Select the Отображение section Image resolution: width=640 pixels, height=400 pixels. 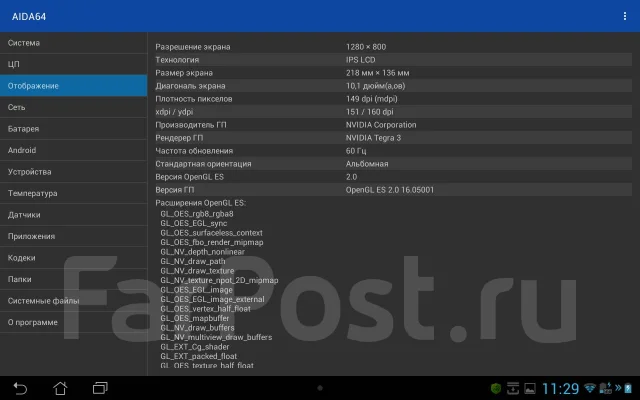tap(73, 86)
